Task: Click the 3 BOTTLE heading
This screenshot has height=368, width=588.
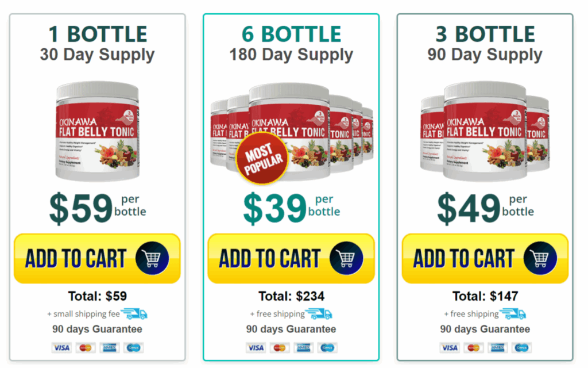Action: point(485,34)
